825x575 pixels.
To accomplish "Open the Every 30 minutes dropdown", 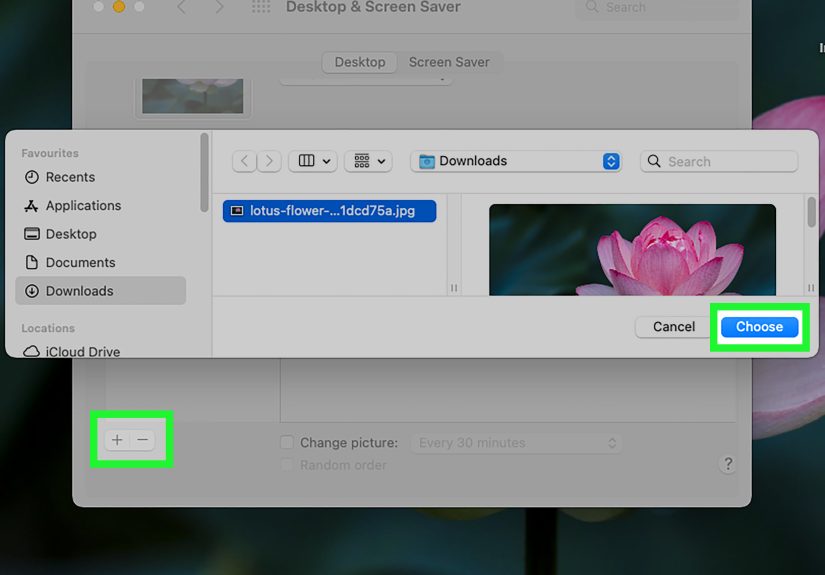I will pos(516,443).
